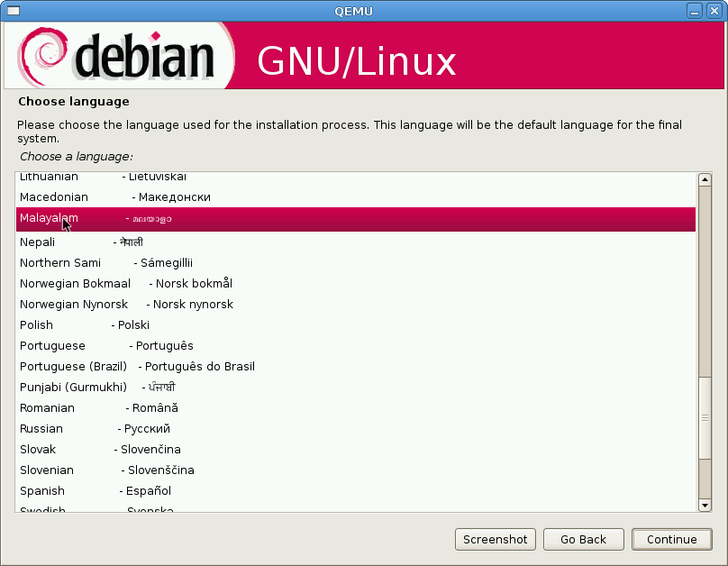The width and height of the screenshot is (728, 566).
Task: Click the scrollbar up arrow
Action: (x=705, y=179)
